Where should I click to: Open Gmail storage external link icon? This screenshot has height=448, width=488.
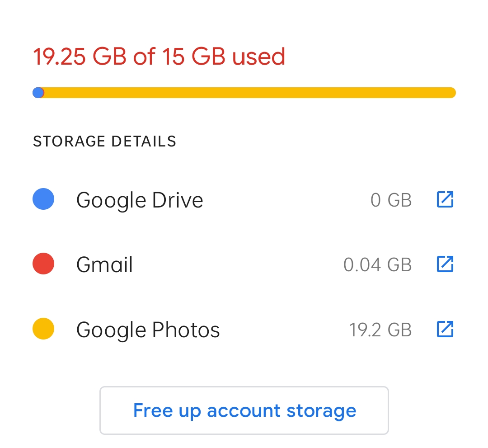pos(445,264)
